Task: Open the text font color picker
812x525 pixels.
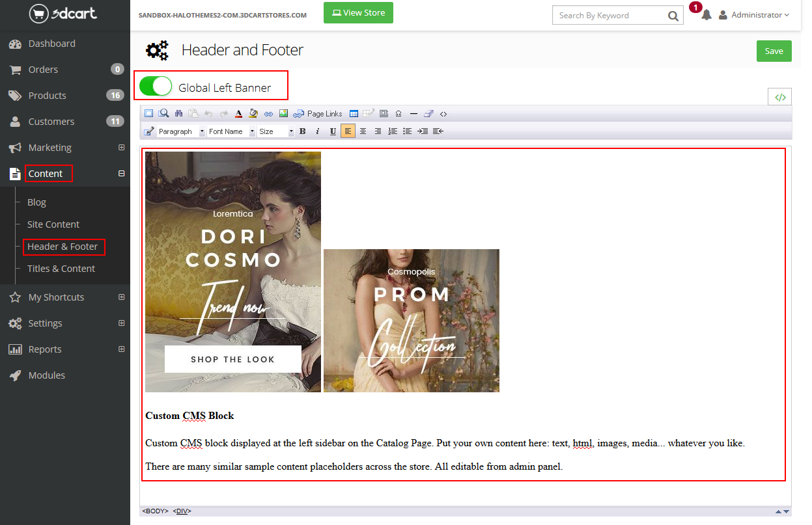Action: [x=238, y=114]
